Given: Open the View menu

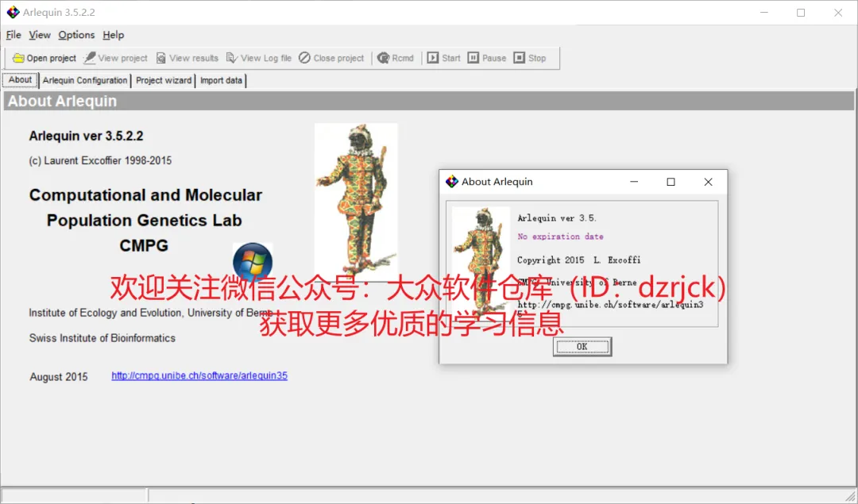Looking at the screenshot, I should [x=40, y=35].
